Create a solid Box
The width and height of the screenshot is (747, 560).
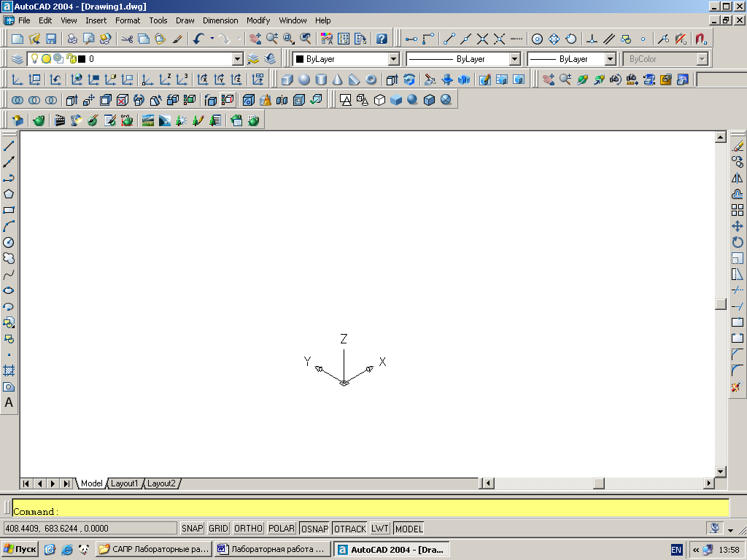click(287, 79)
